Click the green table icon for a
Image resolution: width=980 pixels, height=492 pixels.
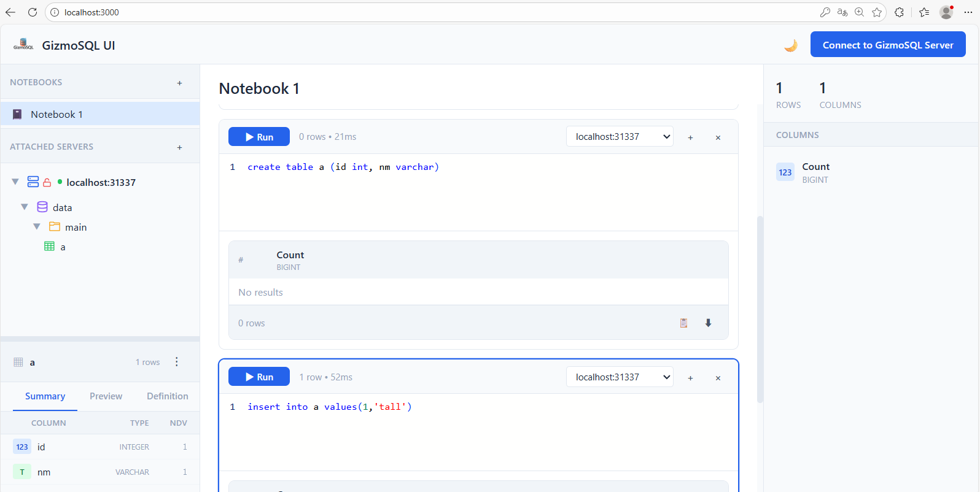pos(50,246)
